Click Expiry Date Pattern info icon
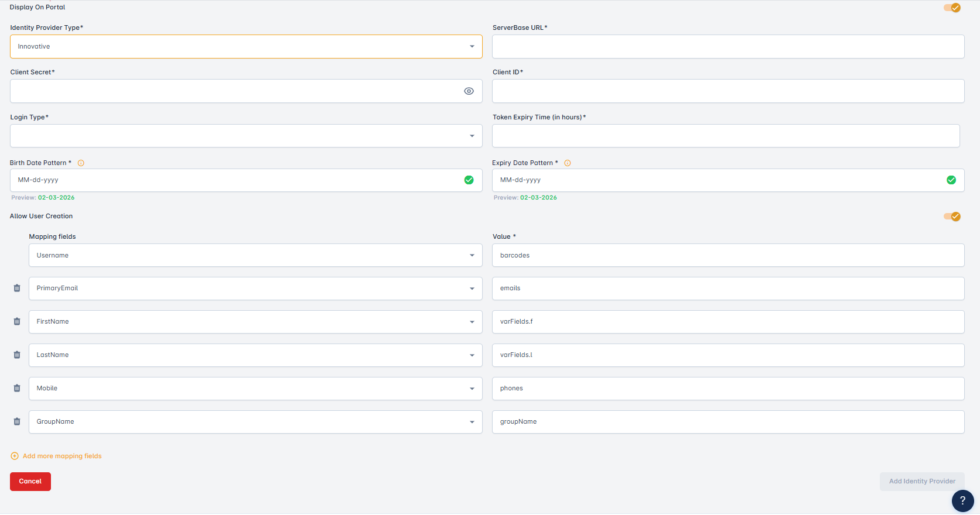The image size is (980, 515). (568, 163)
